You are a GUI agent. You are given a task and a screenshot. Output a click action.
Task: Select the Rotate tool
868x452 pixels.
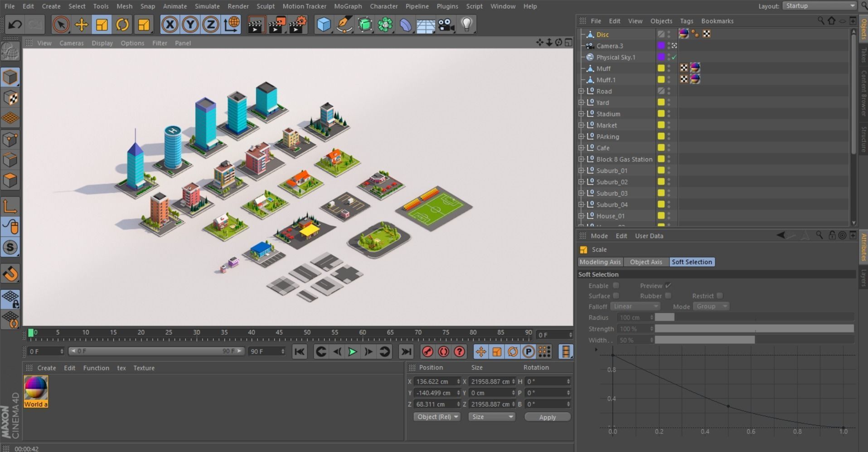[122, 24]
